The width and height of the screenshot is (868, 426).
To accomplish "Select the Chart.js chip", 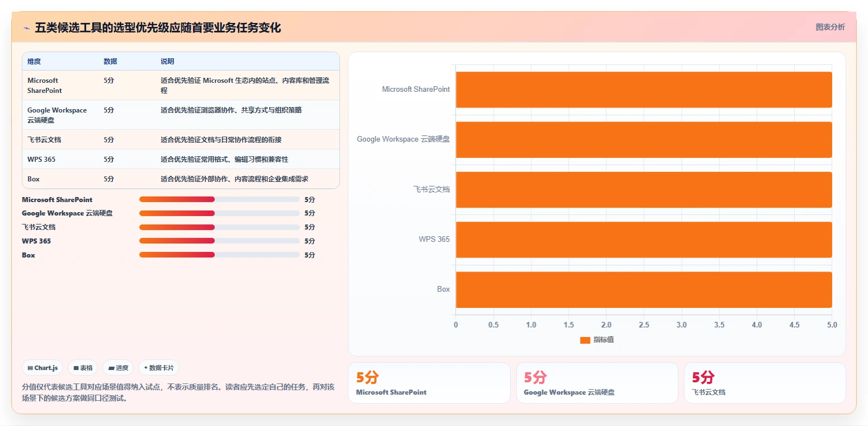I will (x=43, y=368).
